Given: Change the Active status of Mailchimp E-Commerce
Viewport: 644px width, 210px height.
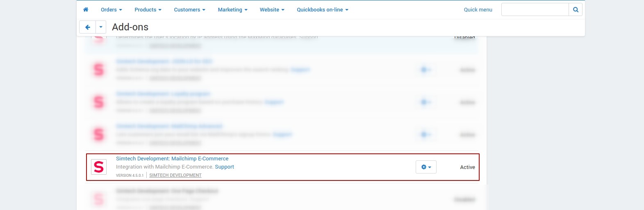Looking at the screenshot, I should pyautogui.click(x=467, y=167).
